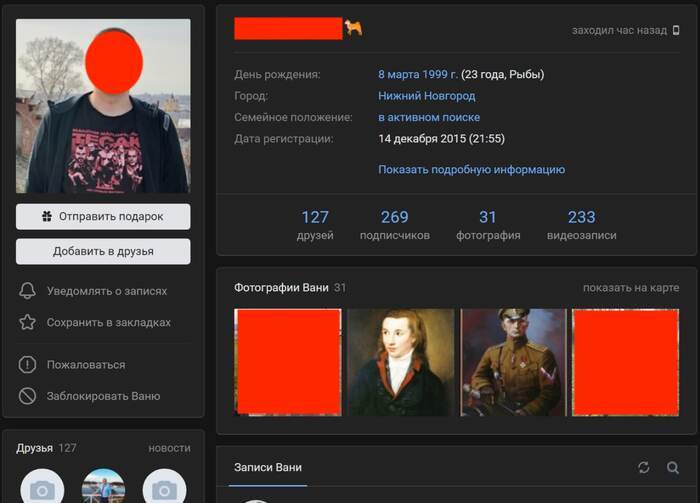Open birth year 1999 г. link
700x503 pixels.
(x=440, y=75)
